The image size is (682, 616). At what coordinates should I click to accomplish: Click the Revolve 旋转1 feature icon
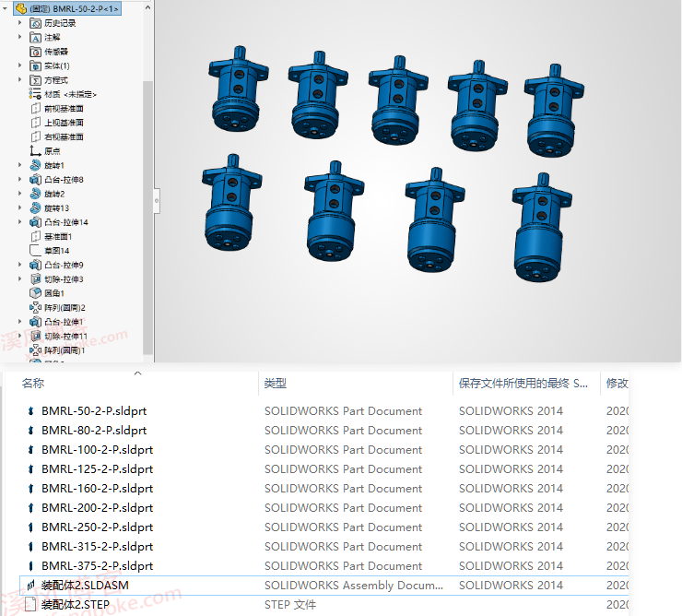pos(35,165)
